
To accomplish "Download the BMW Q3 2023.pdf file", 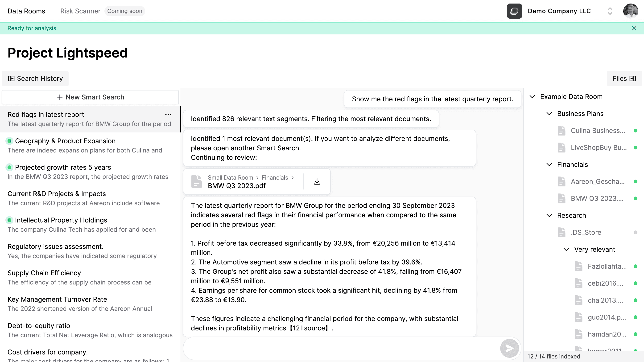I will pyautogui.click(x=317, y=181).
